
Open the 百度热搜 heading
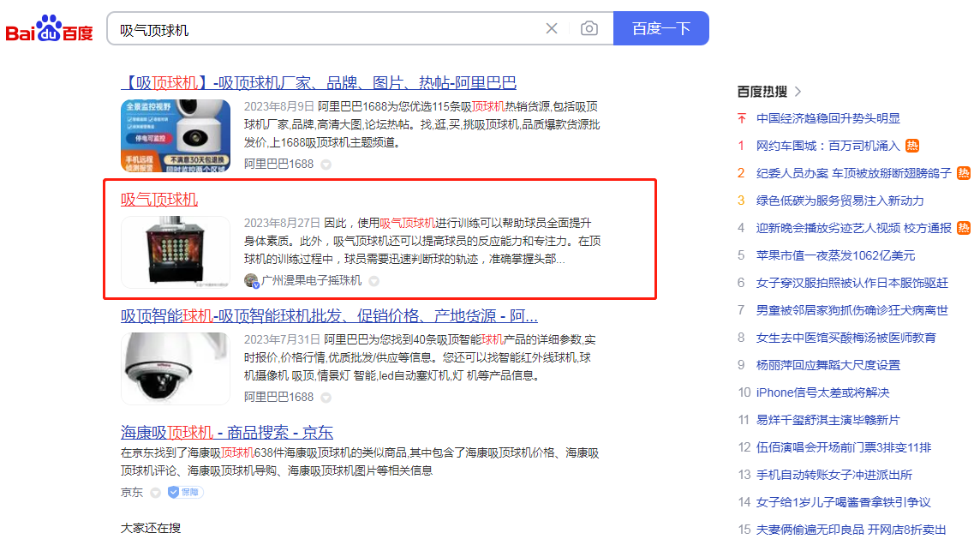(762, 92)
